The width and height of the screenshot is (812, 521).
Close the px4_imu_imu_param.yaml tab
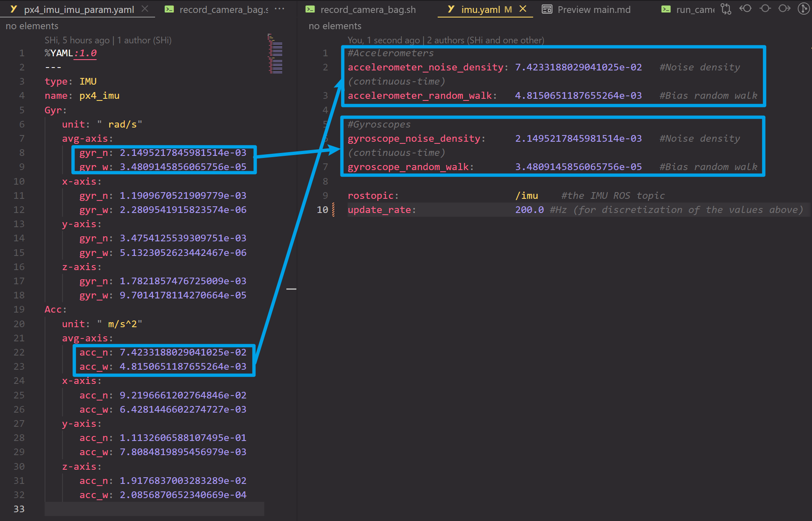click(x=145, y=9)
